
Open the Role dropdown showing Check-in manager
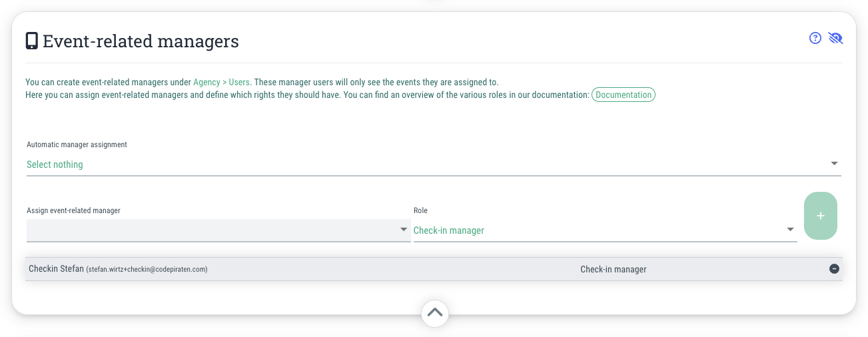coord(605,230)
